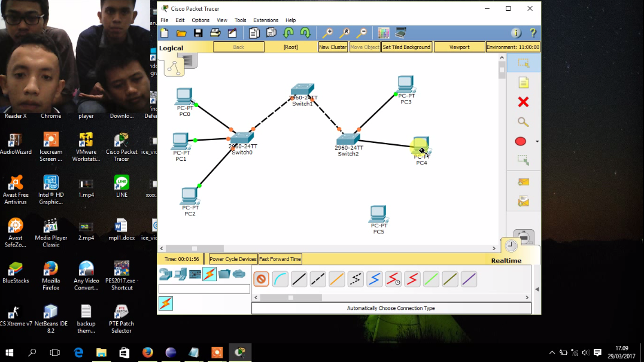Click the Viewport button
The height and width of the screenshot is (362, 644).
[x=459, y=47]
